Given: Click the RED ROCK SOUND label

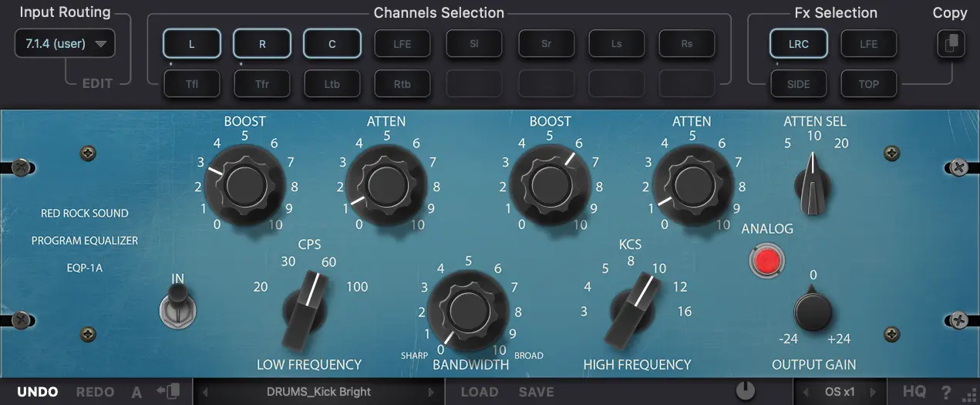Looking at the screenshot, I should pyautogui.click(x=85, y=213).
